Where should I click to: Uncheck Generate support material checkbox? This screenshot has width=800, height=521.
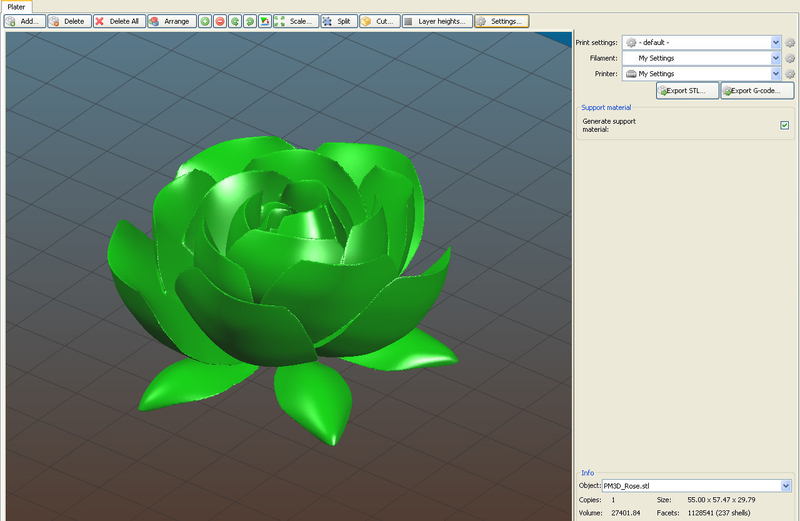point(785,125)
